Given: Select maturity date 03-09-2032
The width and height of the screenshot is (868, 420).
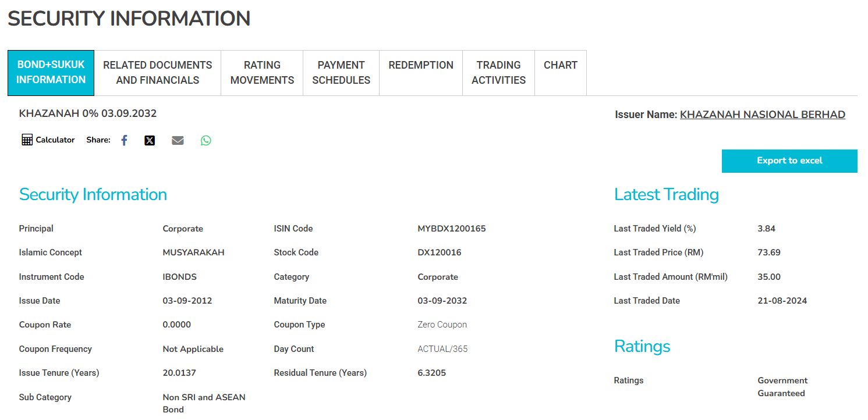Looking at the screenshot, I should click(x=442, y=301).
